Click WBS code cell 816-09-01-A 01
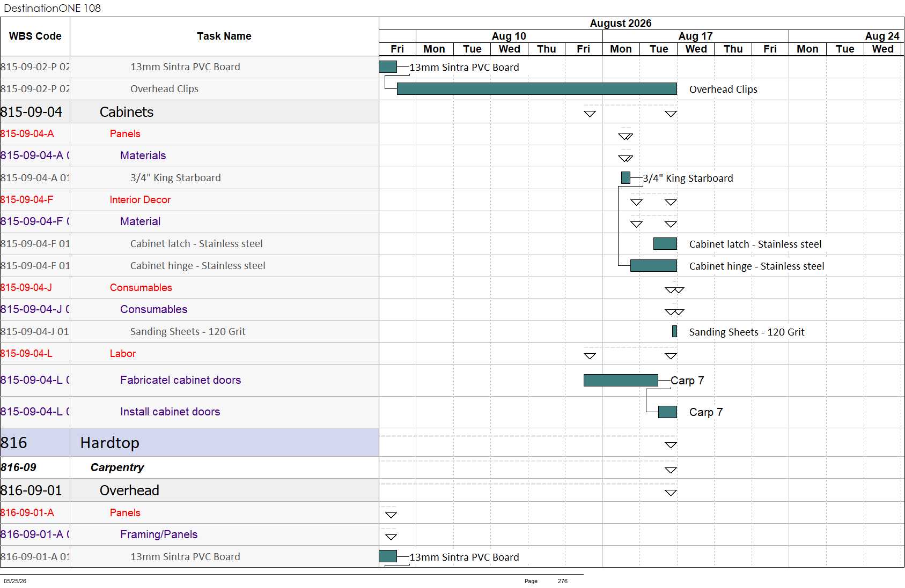The height and width of the screenshot is (588, 905). [x=35, y=557]
